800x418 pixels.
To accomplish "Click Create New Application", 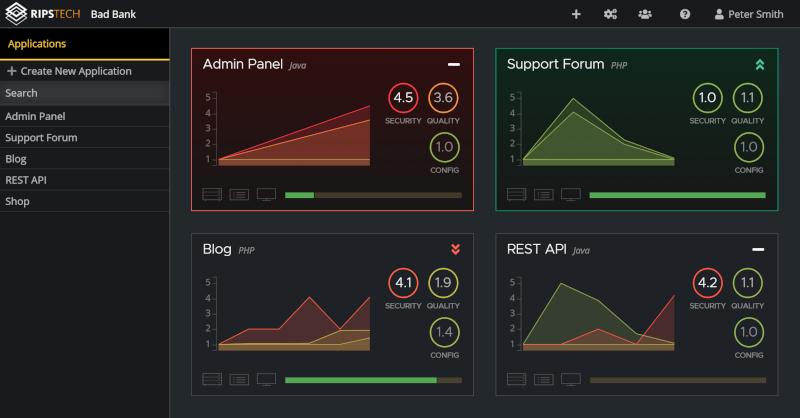I will pos(69,71).
